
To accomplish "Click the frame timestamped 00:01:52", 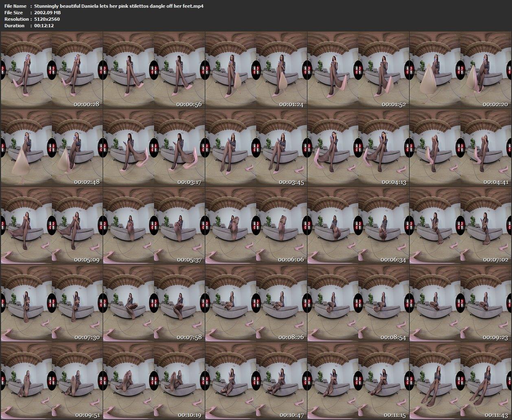I will (x=358, y=70).
